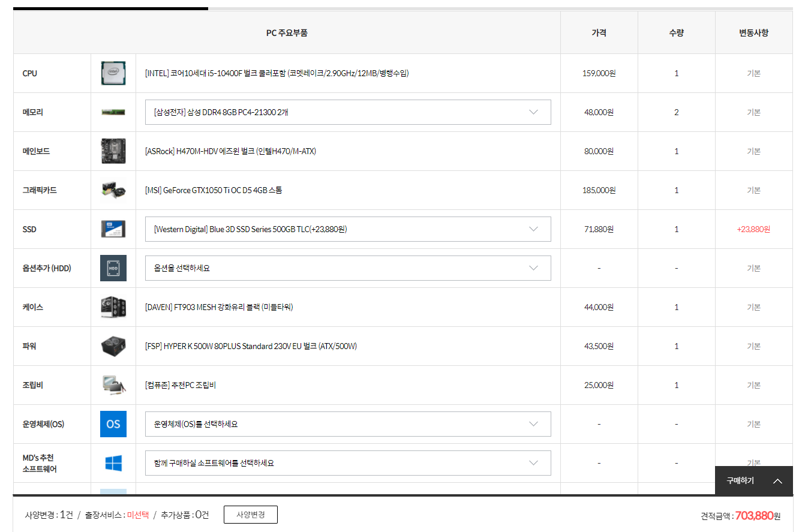Viewport: 796px width, 532px height.
Task: Expand the chevron on 구매하기 panel
Action: [778, 481]
